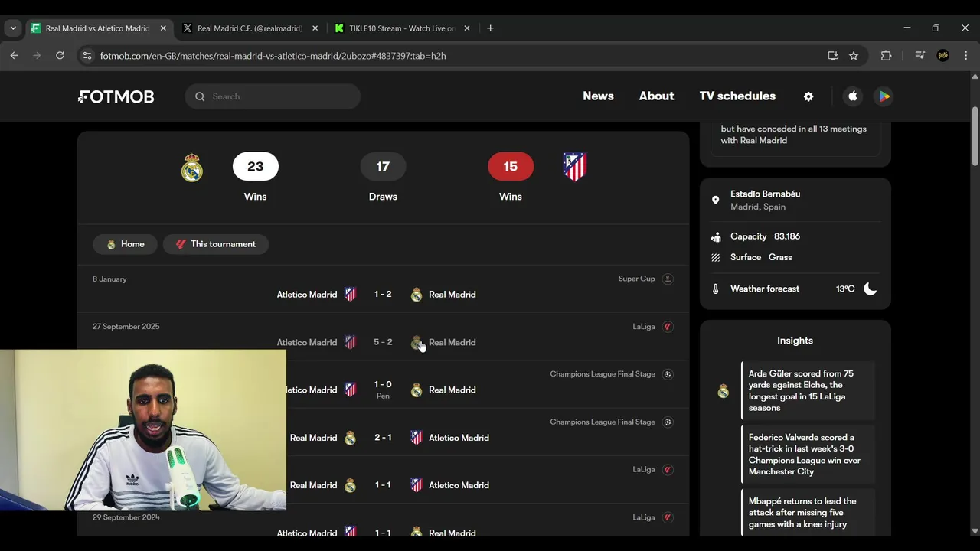Click Atletico crest in the 2-1 match row
Viewport: 980px width, 551px height.
pyautogui.click(x=416, y=438)
